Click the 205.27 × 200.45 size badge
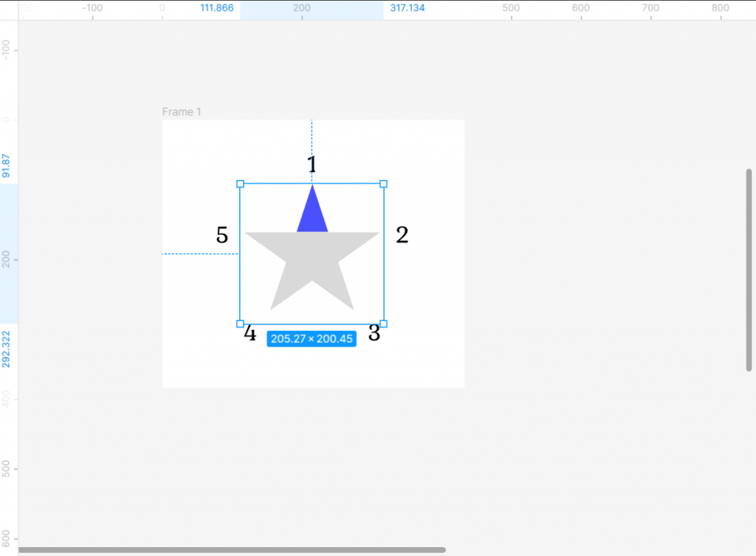This screenshot has height=556, width=756. coord(312,339)
